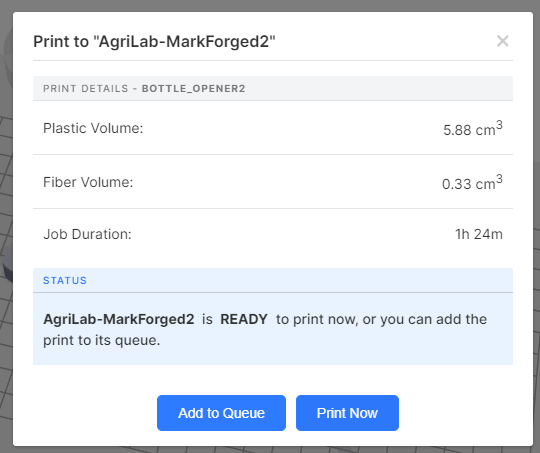Click the Add to Queue button
The width and height of the screenshot is (540, 453).
pyautogui.click(x=221, y=413)
